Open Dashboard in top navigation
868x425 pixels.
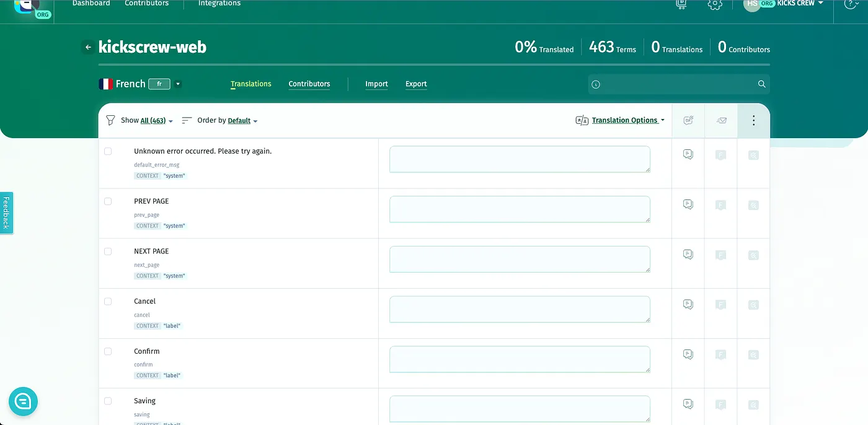point(91,4)
